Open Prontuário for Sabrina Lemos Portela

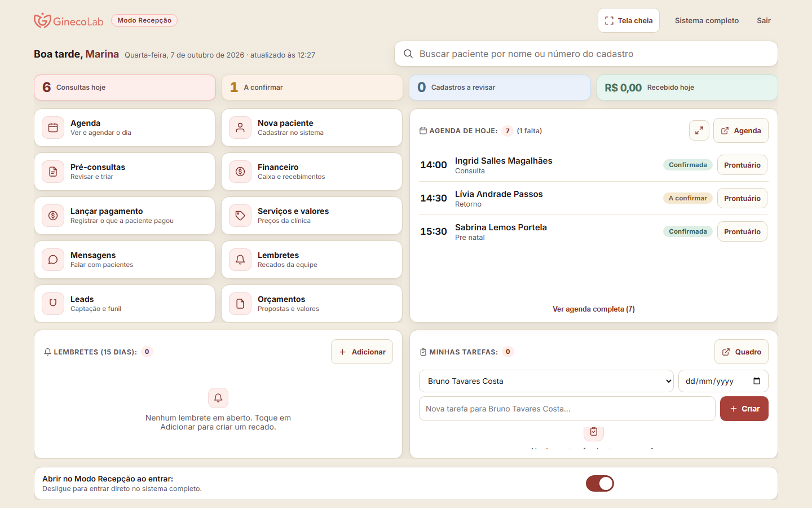tap(742, 231)
